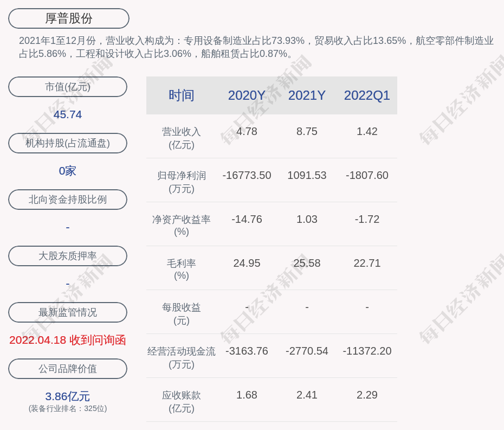Click the 2021Y revenue value 8.75

point(307,132)
